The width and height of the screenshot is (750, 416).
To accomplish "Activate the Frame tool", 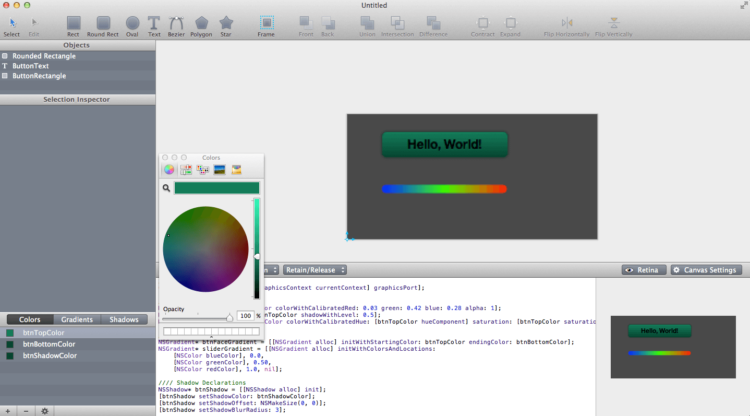I will (266, 27).
